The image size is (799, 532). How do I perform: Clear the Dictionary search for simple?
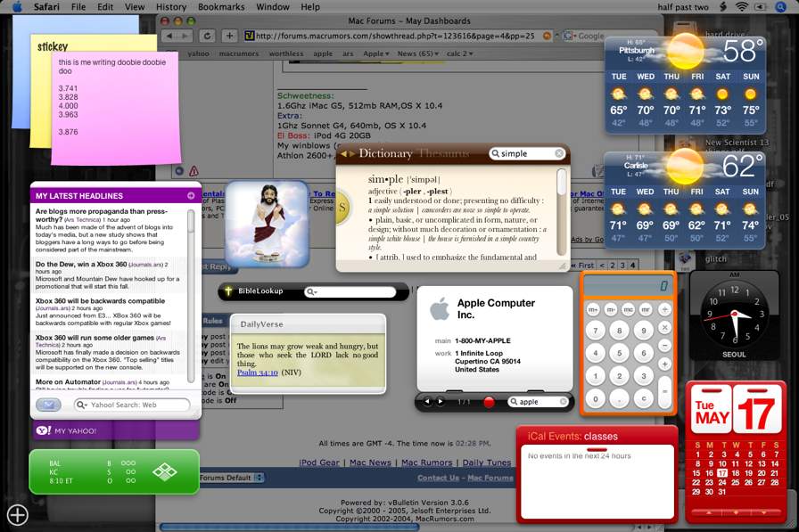(x=559, y=153)
